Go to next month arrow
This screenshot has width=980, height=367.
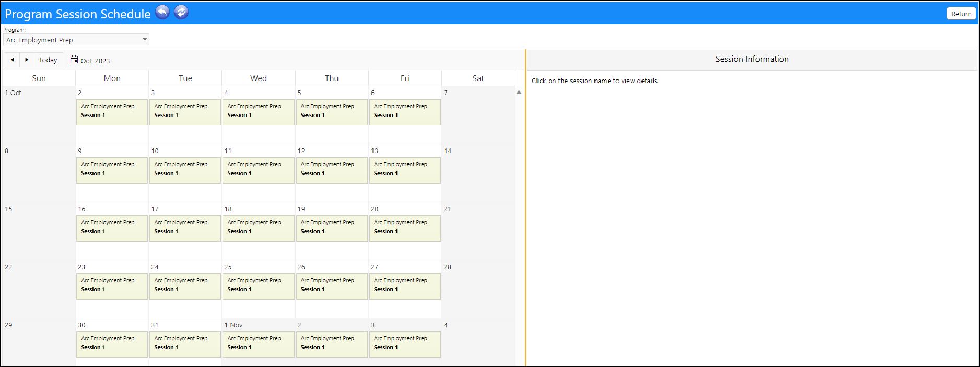[x=27, y=60]
